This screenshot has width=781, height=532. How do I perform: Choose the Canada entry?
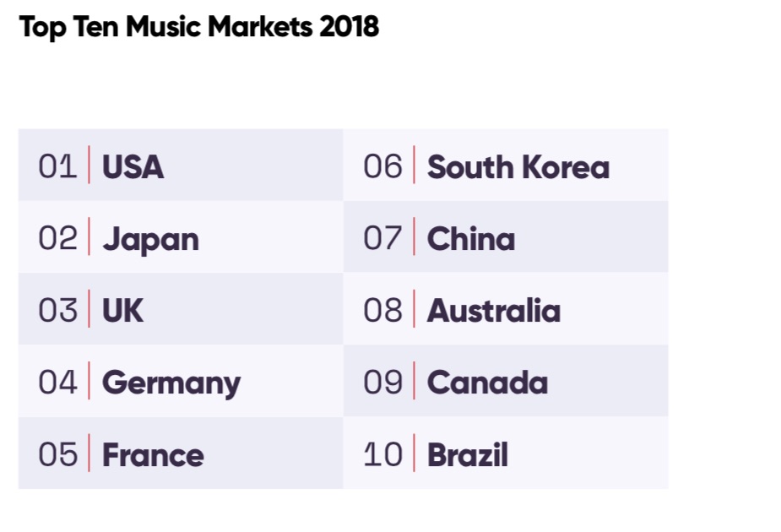tap(487, 383)
